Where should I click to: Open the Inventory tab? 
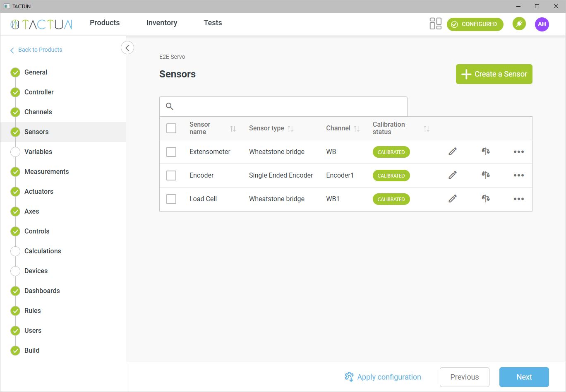(x=162, y=23)
